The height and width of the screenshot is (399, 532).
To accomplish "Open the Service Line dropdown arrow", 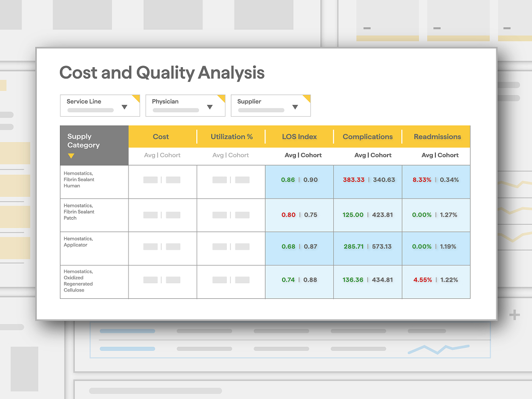I will (x=124, y=107).
